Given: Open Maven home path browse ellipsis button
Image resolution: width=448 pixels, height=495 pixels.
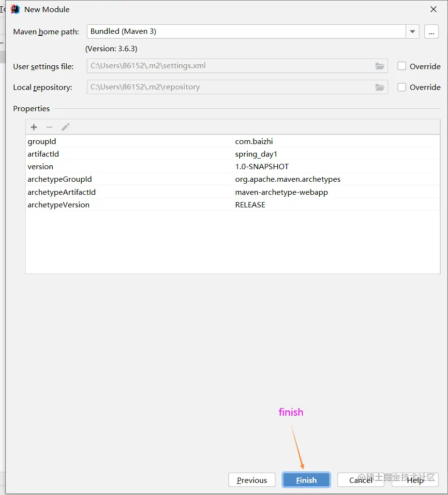Looking at the screenshot, I should (x=431, y=31).
